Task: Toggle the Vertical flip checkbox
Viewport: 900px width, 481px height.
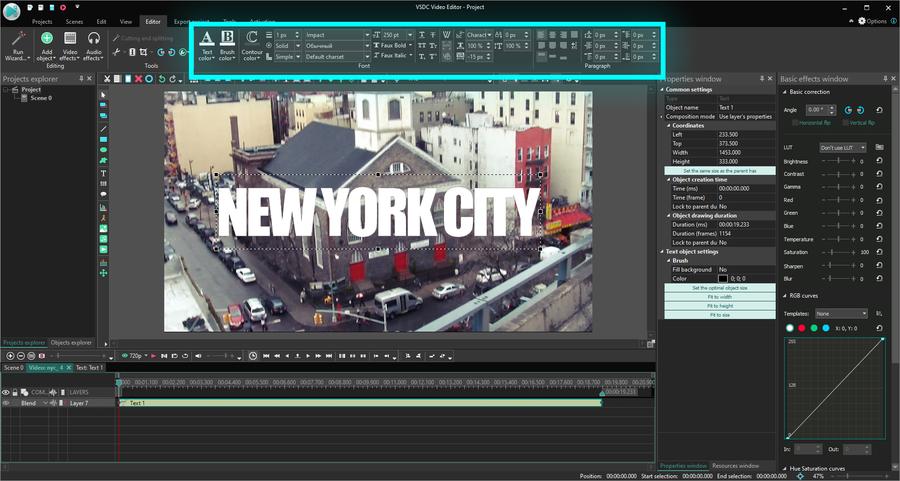Action: (845, 123)
